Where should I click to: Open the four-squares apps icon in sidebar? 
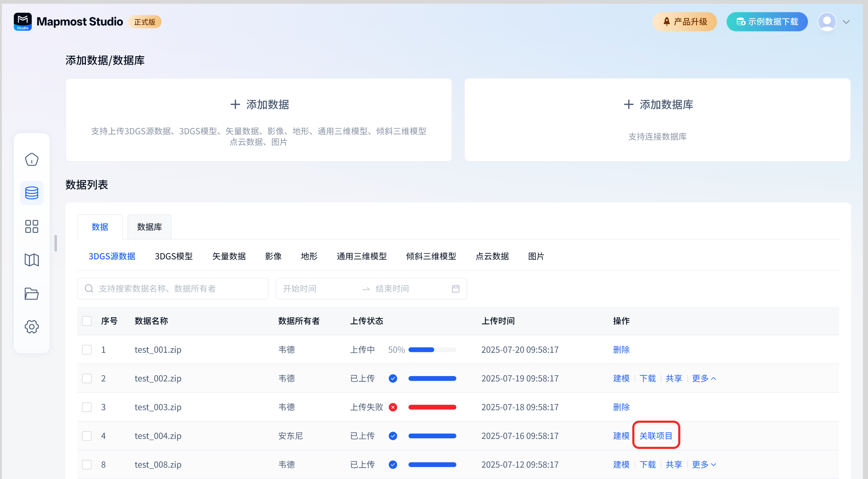[x=31, y=226]
